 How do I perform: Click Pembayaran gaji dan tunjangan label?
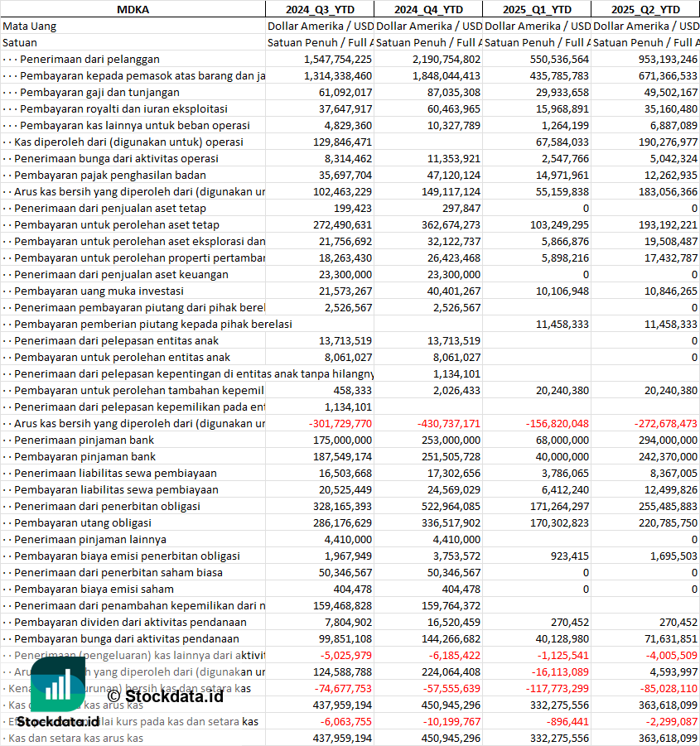tap(99, 92)
